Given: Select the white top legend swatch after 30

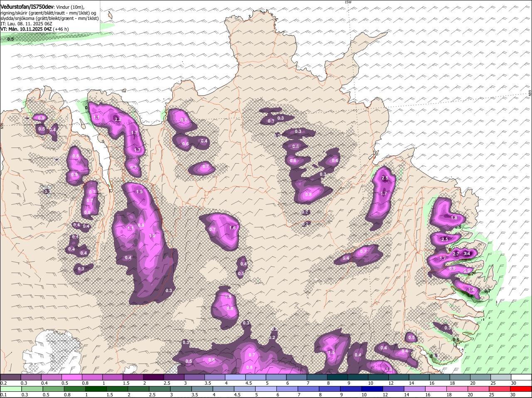Looking at the screenshot, I should coord(522,377).
